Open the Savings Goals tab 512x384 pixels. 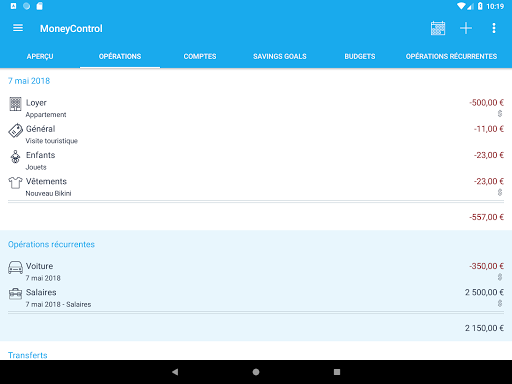(280, 56)
